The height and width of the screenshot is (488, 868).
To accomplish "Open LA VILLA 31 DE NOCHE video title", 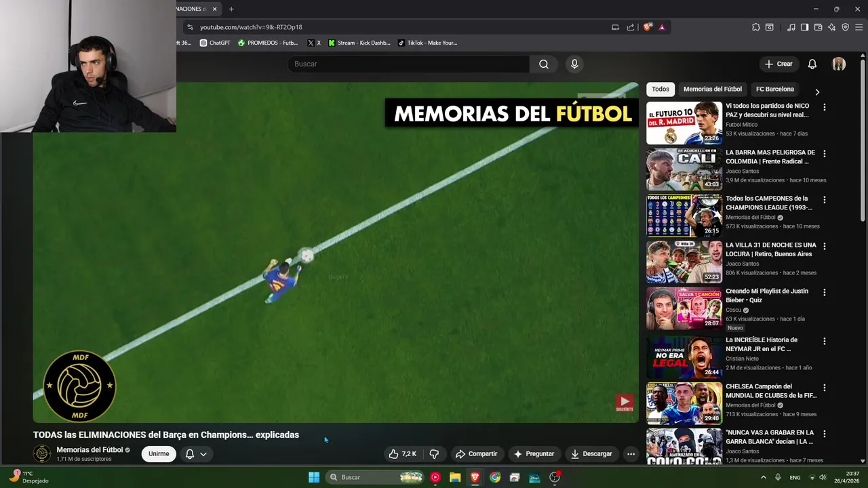I will (x=771, y=249).
